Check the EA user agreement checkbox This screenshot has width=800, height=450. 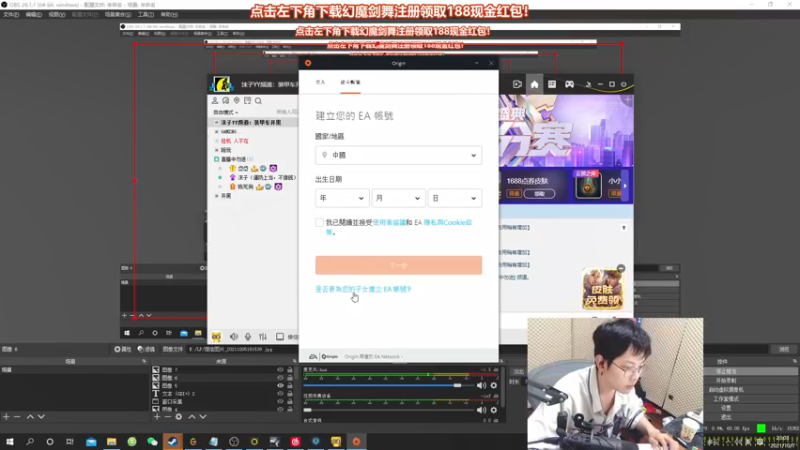pos(319,222)
